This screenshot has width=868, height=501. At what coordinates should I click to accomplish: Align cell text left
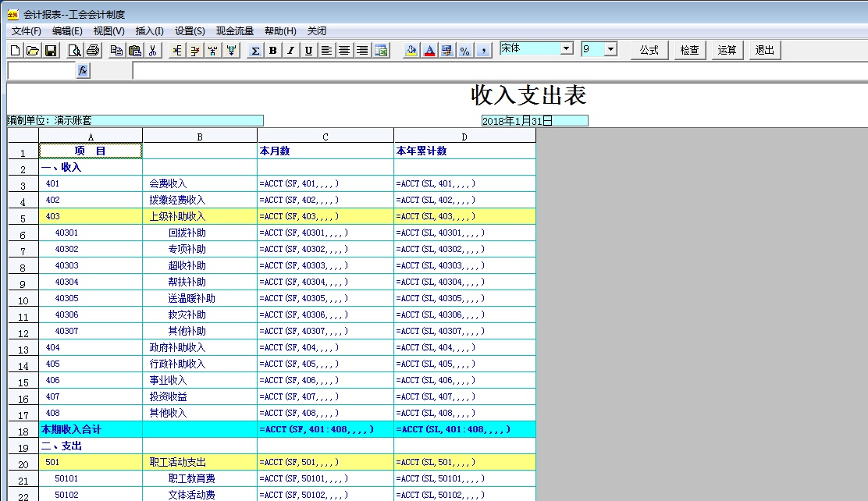326,51
